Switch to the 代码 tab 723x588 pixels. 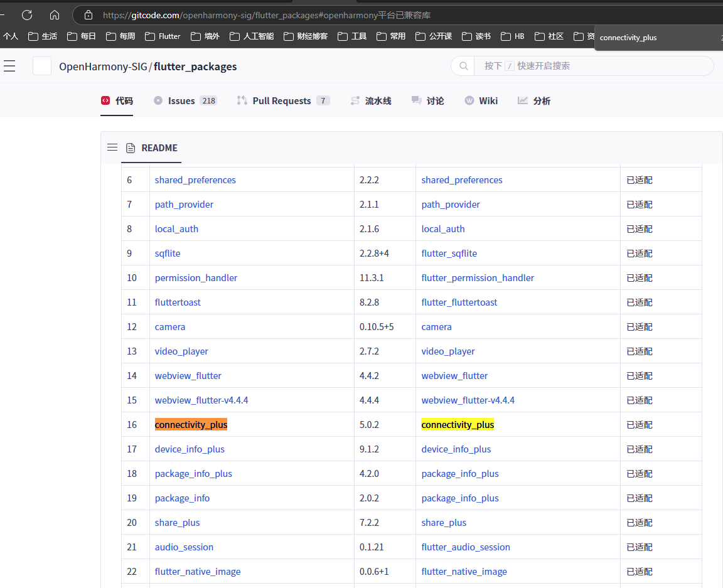point(117,100)
